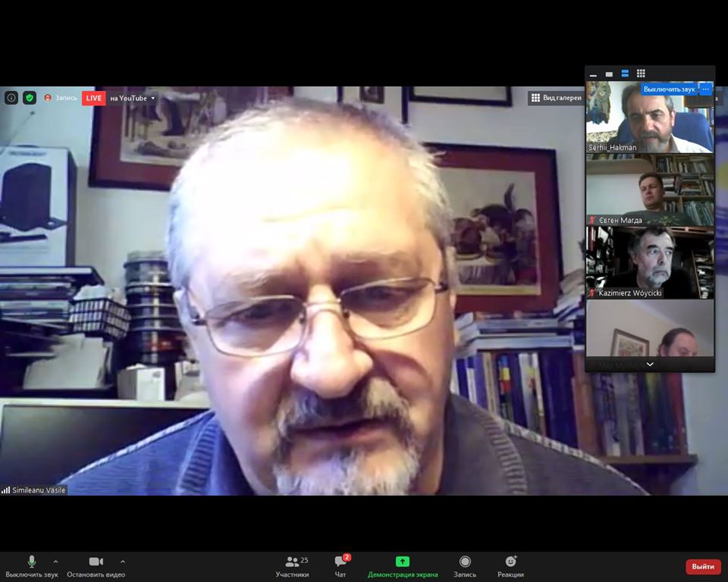
Task: Open the 'Участники' participants panel
Action: tap(292, 567)
